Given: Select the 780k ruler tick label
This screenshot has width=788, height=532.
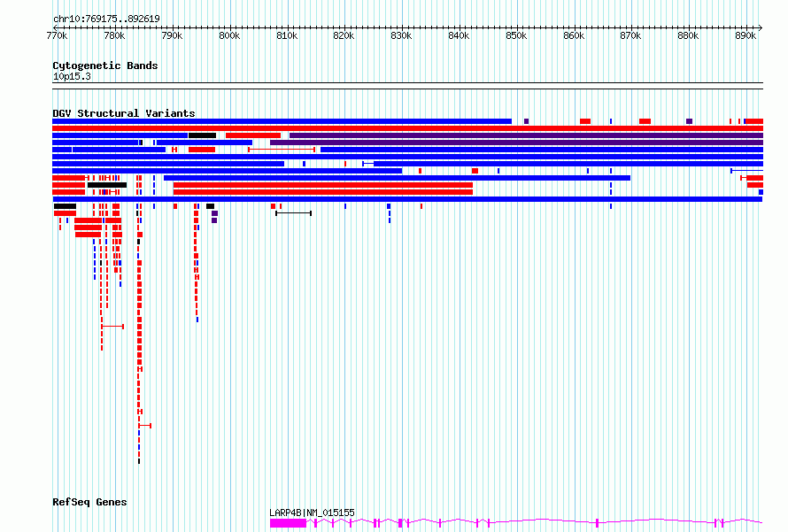Looking at the screenshot, I should pyautogui.click(x=114, y=35).
